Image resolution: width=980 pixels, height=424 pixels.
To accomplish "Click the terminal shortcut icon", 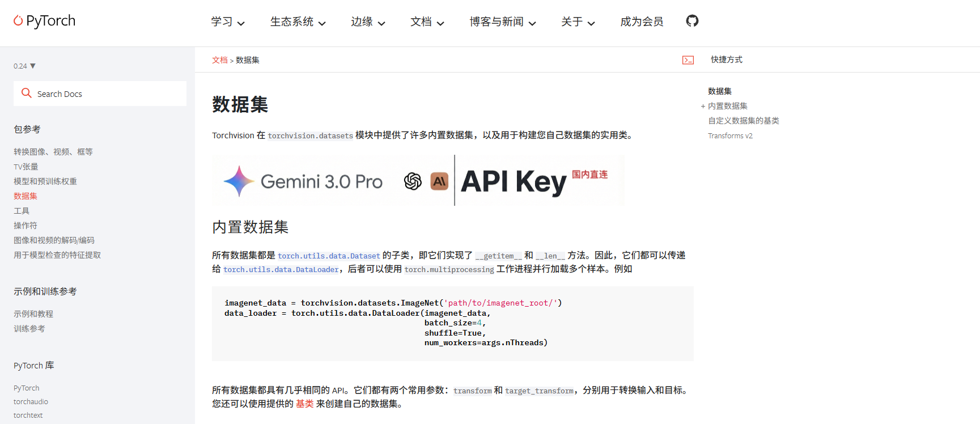I will tap(688, 60).
